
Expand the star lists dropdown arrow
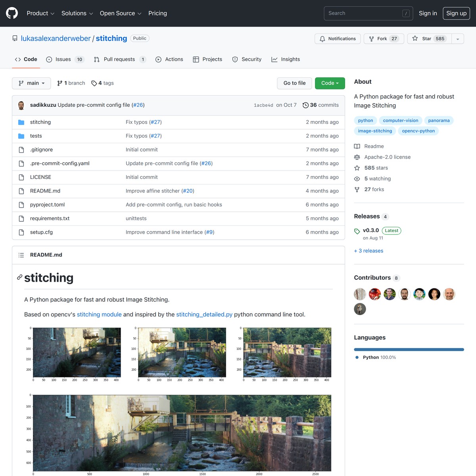click(458, 39)
